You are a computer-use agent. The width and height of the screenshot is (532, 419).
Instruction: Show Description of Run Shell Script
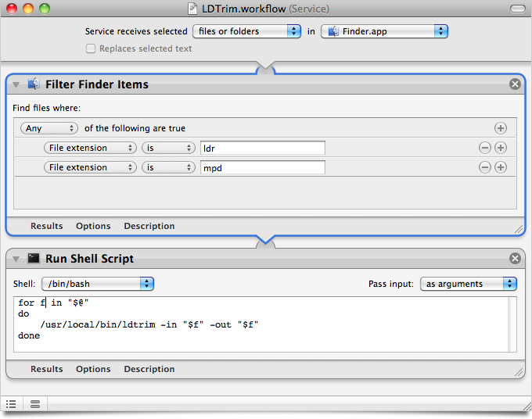coord(149,369)
